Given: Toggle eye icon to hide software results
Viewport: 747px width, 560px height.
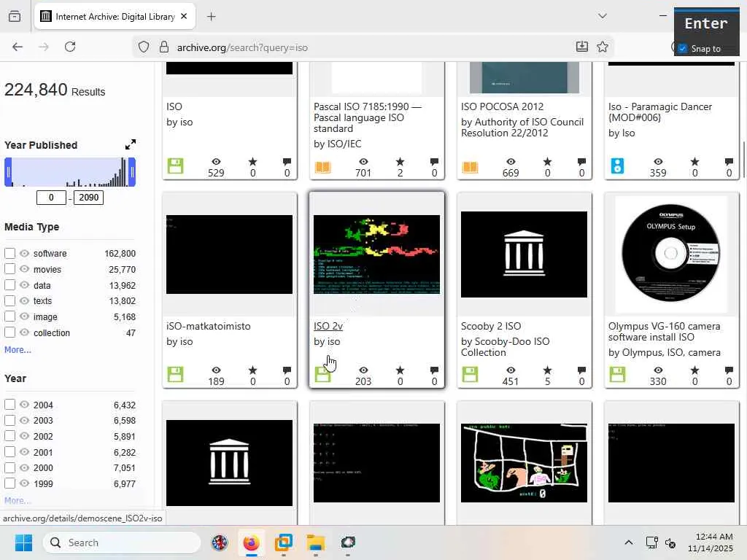Looking at the screenshot, I should click(x=24, y=253).
